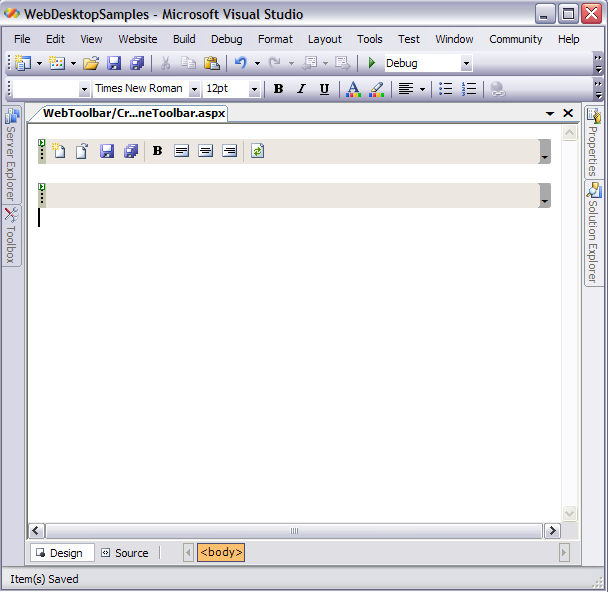608x592 pixels.
Task: Click the Bold button in the page's web toolbar
Action: tap(157, 151)
